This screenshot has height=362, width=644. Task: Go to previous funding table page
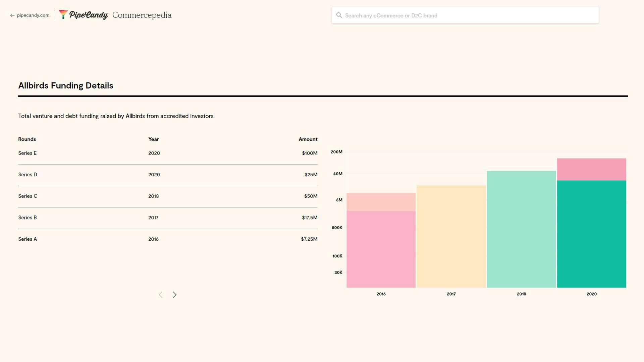pos(161,295)
